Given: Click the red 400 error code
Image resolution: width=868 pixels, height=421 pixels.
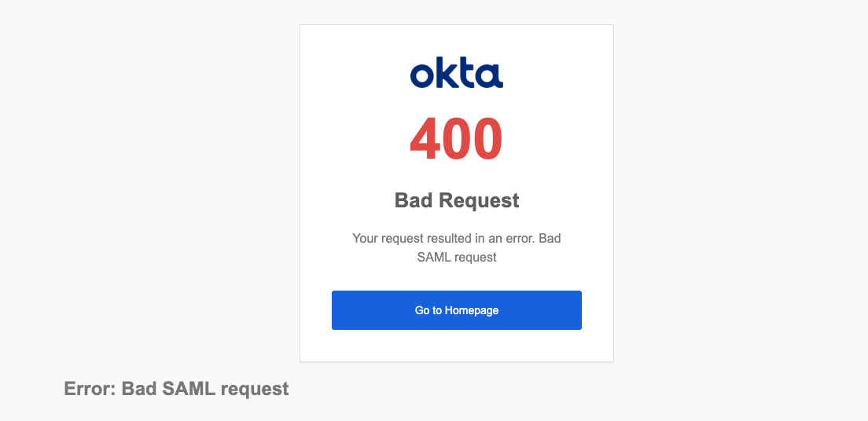Looking at the screenshot, I should [x=456, y=139].
